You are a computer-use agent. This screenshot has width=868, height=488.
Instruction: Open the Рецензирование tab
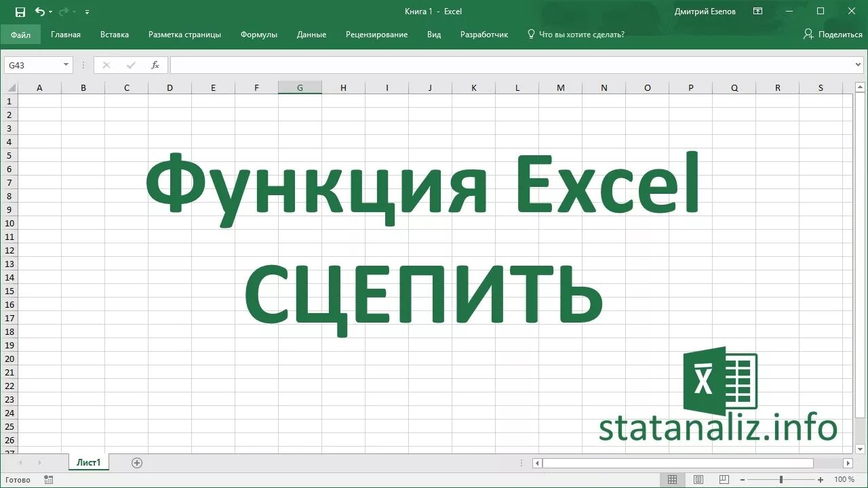[x=376, y=35]
